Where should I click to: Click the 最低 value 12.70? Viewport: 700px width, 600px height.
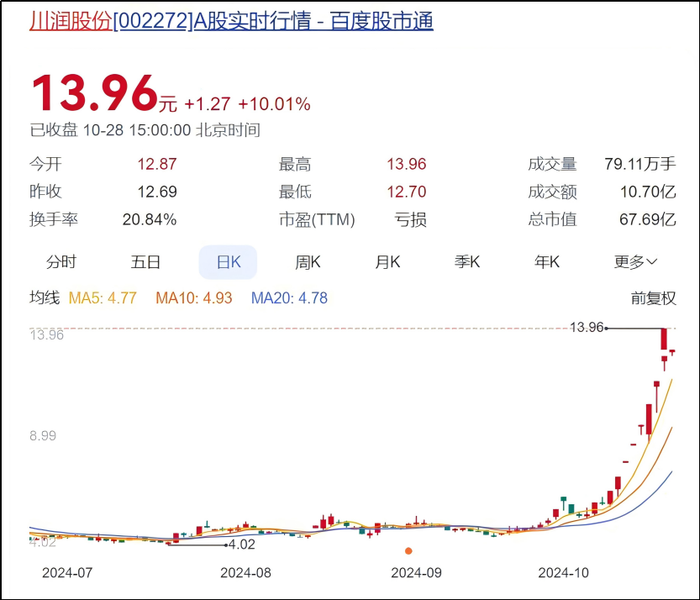click(x=406, y=192)
